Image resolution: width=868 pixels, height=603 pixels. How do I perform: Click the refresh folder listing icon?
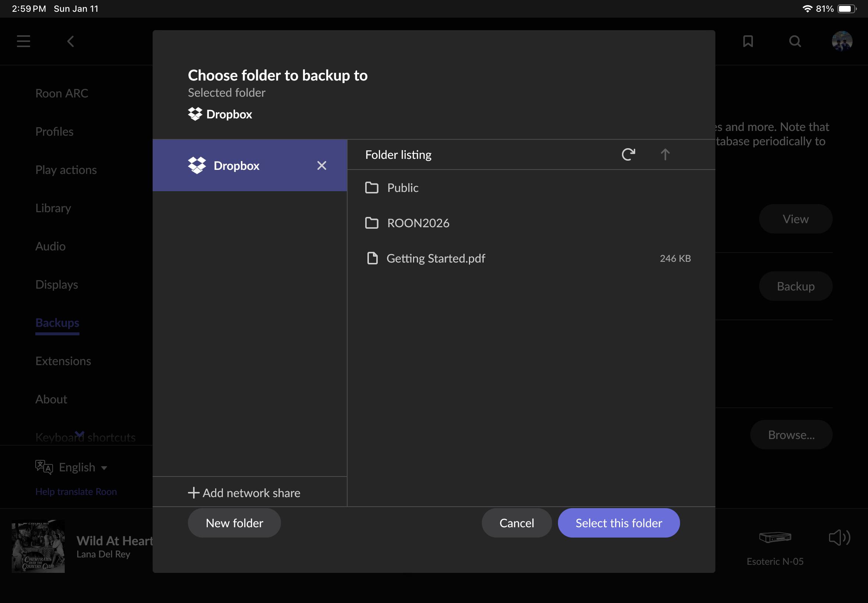[628, 154]
